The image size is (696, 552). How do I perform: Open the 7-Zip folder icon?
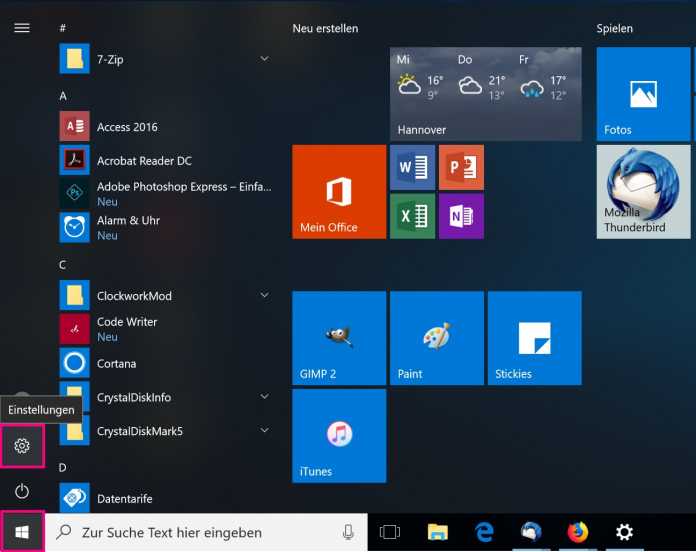click(x=75, y=59)
